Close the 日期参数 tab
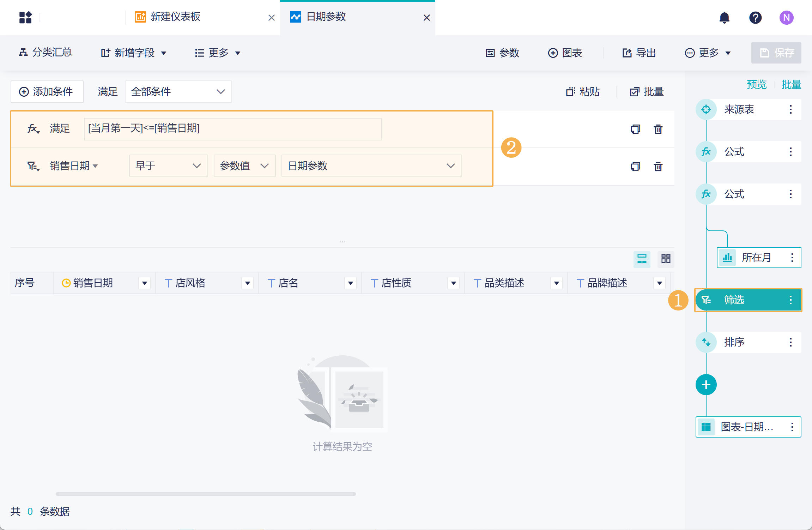Image resolution: width=812 pixels, height=530 pixels. coord(426,18)
